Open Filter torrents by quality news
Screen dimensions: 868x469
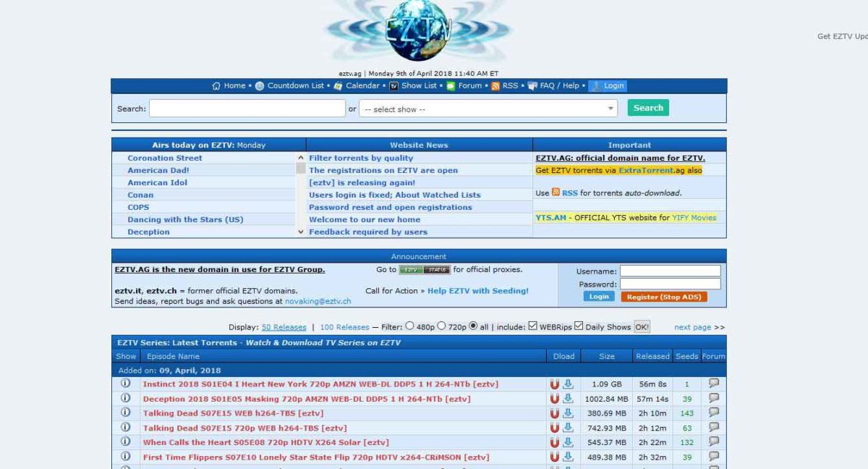[x=361, y=158]
